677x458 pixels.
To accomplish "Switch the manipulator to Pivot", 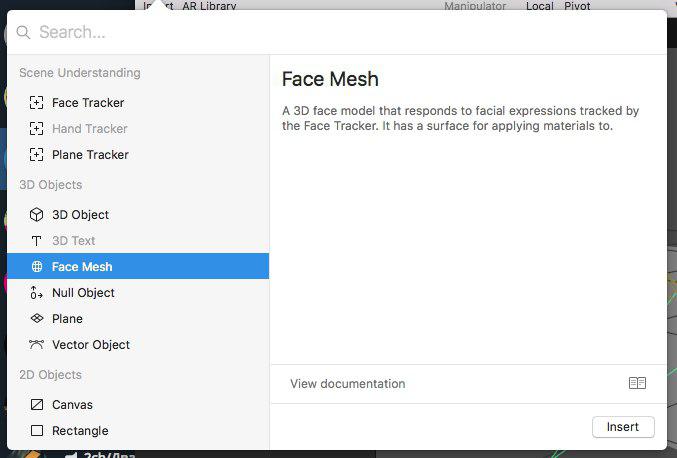I will 577,6.
